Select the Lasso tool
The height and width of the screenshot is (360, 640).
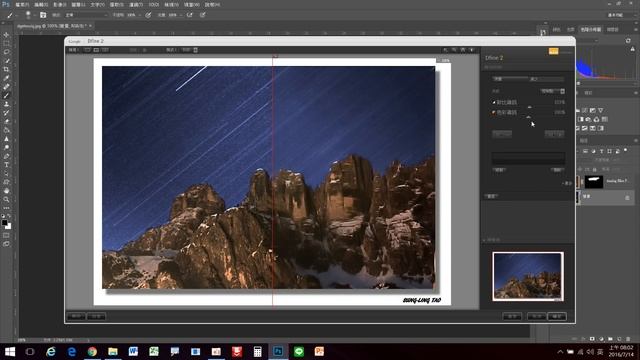(6, 52)
